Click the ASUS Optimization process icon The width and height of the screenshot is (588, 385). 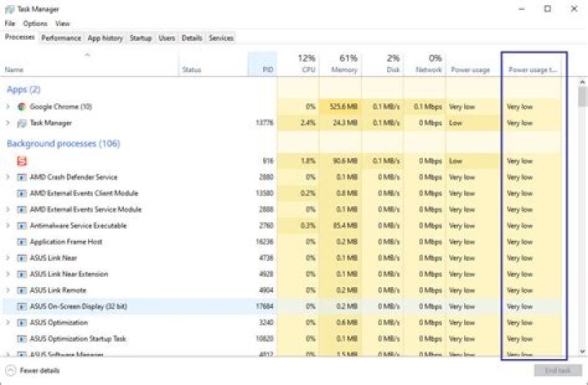[22, 322]
